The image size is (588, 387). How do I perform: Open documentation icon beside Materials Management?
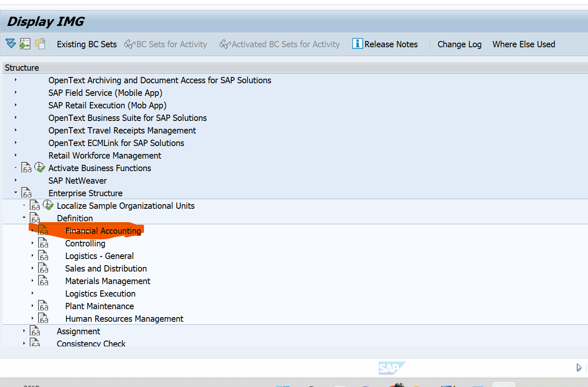pyautogui.click(x=43, y=281)
